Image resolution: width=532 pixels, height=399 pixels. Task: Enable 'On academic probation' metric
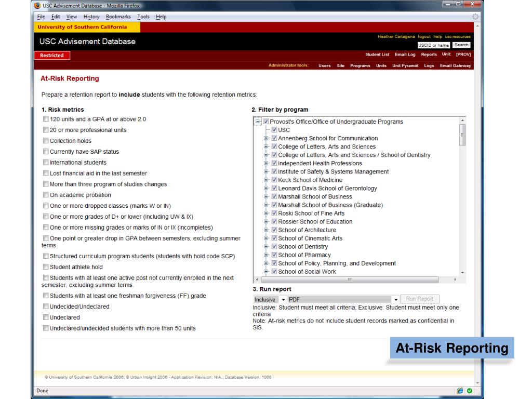[46, 195]
